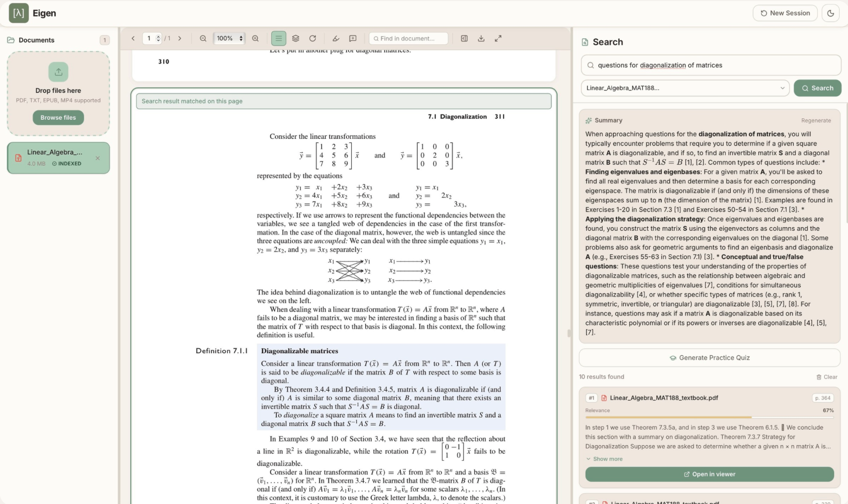Click the Generate Practice Quiz button
The width and height of the screenshot is (848, 504).
(x=710, y=357)
